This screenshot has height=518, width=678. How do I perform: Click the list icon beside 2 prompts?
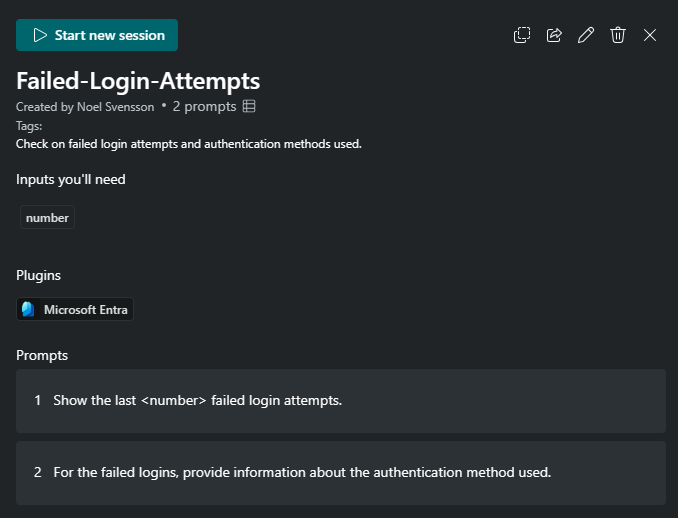249,106
